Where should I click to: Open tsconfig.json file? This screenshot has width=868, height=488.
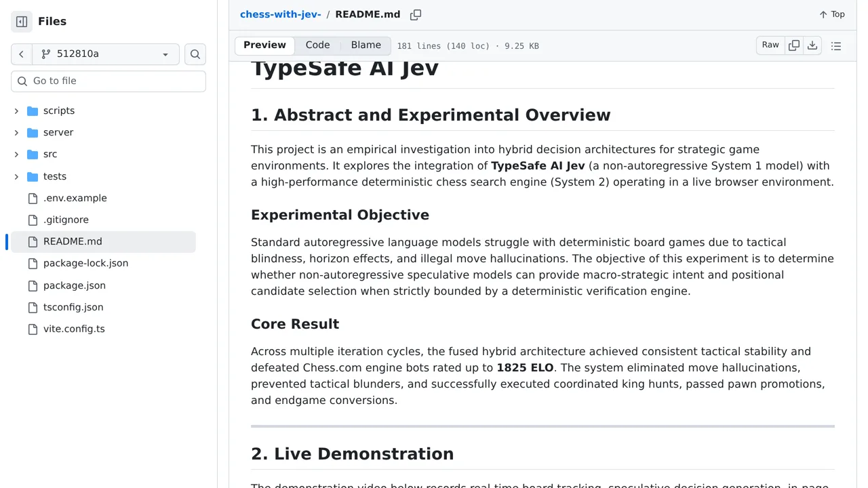pos(73,307)
